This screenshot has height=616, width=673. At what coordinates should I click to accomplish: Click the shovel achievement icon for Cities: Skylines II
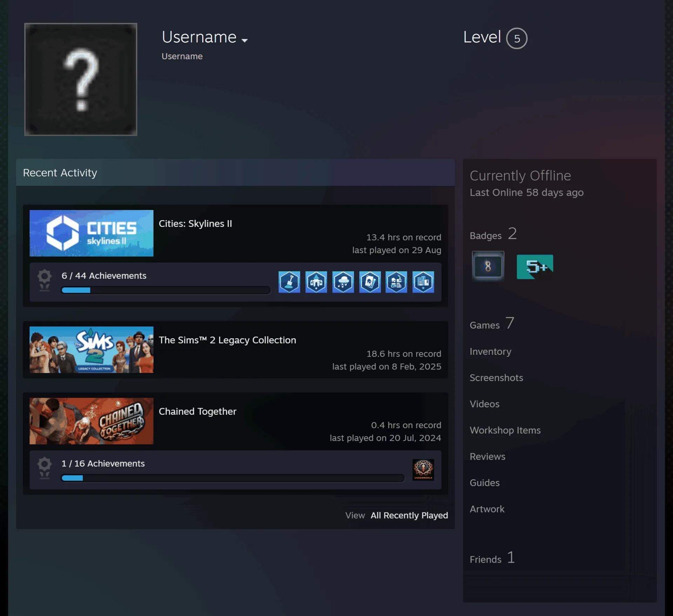(289, 282)
